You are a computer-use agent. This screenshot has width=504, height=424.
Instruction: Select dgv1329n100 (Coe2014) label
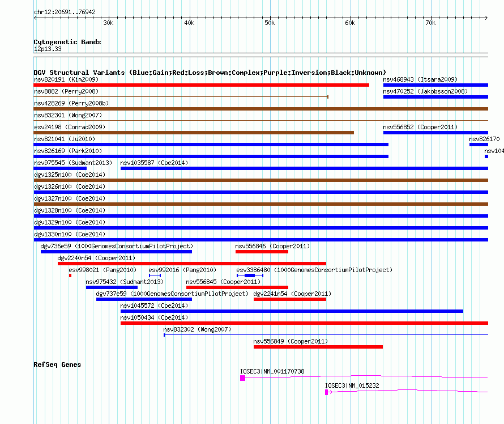(70, 222)
